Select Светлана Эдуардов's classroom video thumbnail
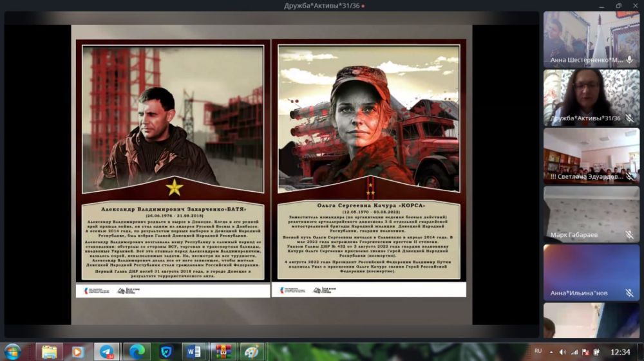 pos(591,156)
